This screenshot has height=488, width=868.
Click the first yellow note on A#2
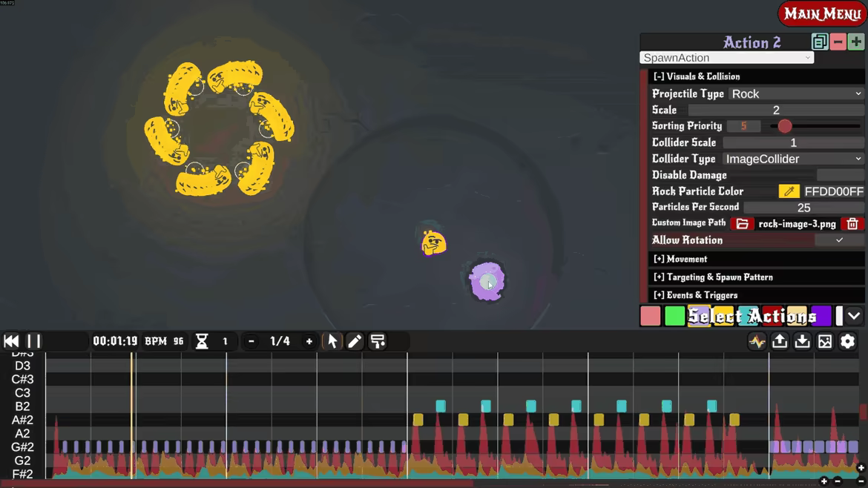(x=418, y=420)
